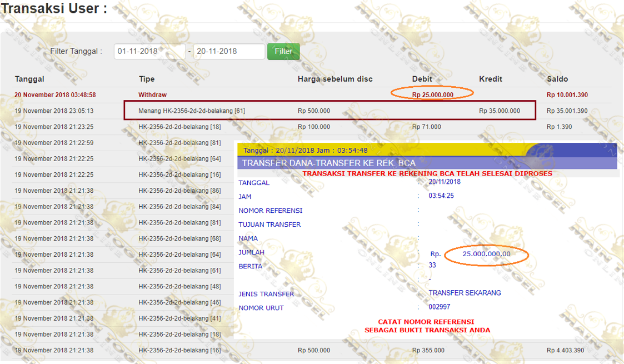Select the Harga sebelum disc column header
The image size is (624, 364).
(335, 79)
